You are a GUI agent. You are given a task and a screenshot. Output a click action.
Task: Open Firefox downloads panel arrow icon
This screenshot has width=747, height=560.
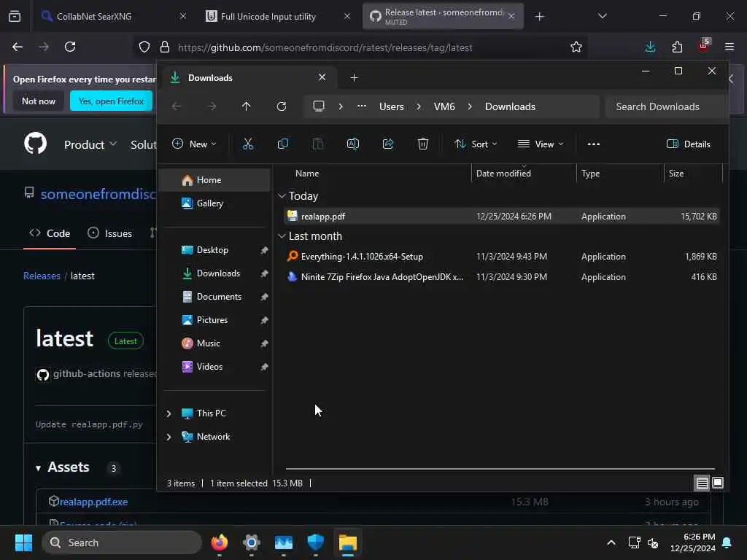pos(650,47)
